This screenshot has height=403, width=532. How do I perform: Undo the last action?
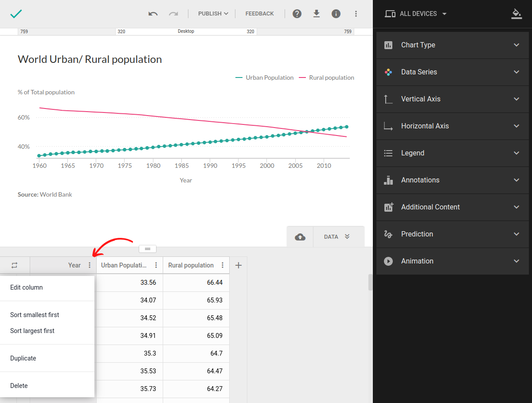(x=153, y=14)
